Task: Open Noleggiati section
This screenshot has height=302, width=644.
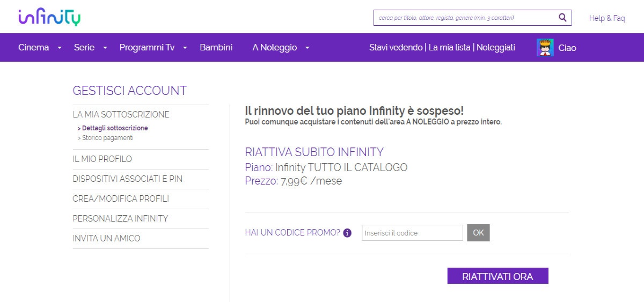Action: (x=496, y=48)
